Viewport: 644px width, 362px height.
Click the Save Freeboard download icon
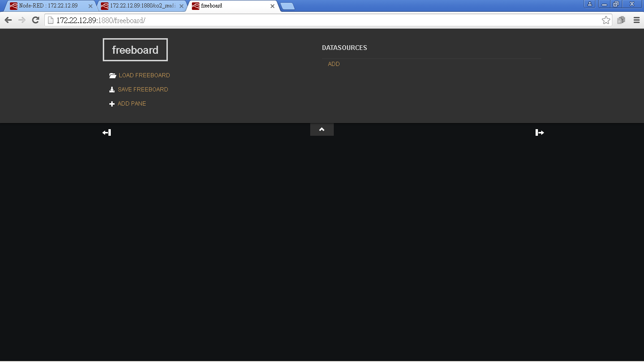click(112, 90)
